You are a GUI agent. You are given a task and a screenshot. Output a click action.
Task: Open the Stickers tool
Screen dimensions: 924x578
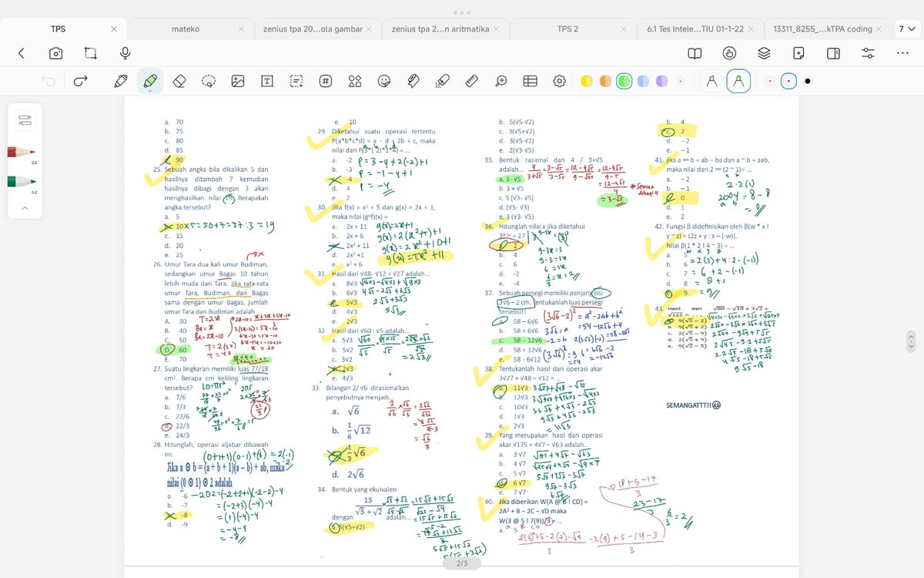pyautogui.click(x=384, y=81)
